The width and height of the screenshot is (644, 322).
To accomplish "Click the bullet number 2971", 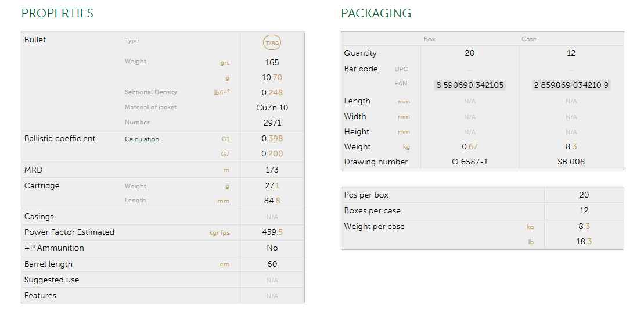I will (272, 123).
